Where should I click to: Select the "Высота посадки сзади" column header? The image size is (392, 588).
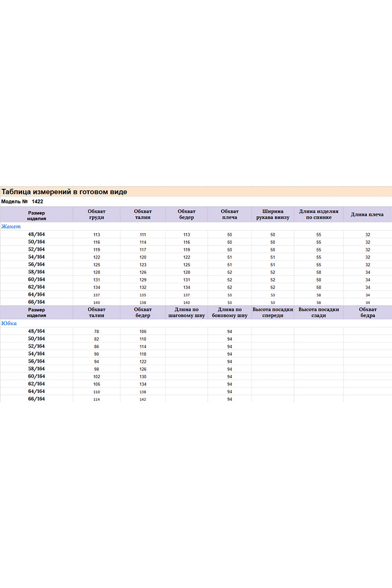point(318,313)
